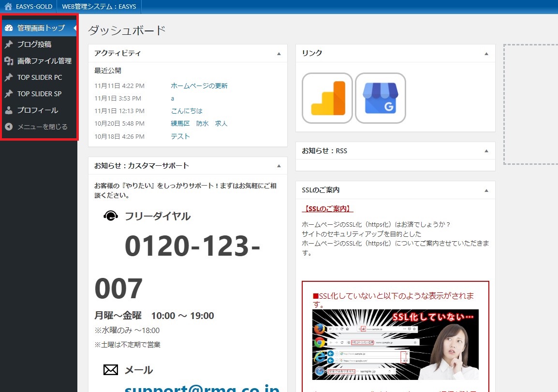Click the home icon beside EASYS-GOLD

tap(8, 7)
